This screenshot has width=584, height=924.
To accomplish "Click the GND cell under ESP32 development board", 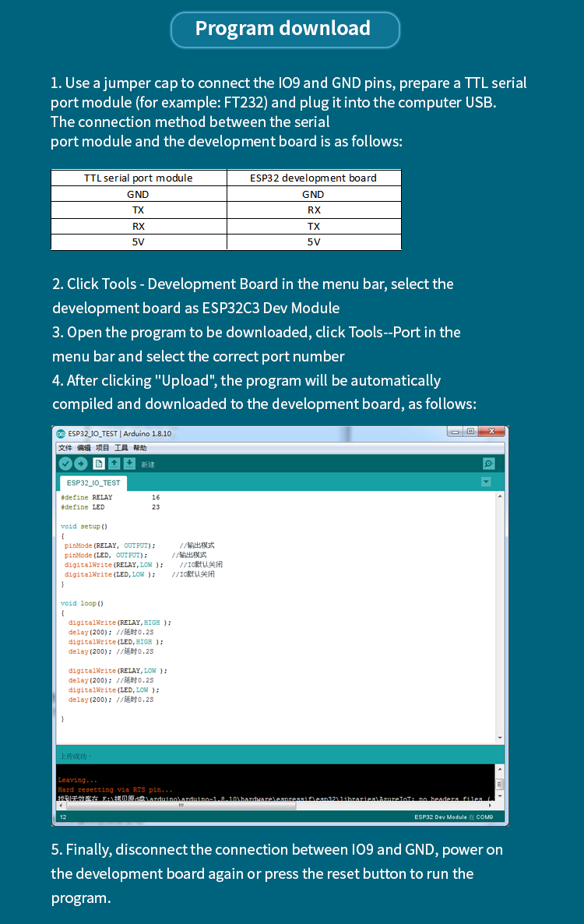I will (x=314, y=195).
